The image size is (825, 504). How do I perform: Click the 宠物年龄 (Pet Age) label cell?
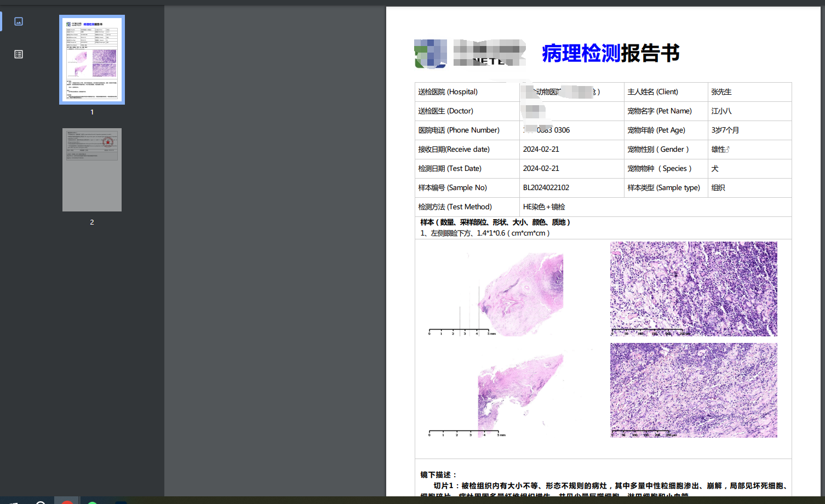(666, 130)
